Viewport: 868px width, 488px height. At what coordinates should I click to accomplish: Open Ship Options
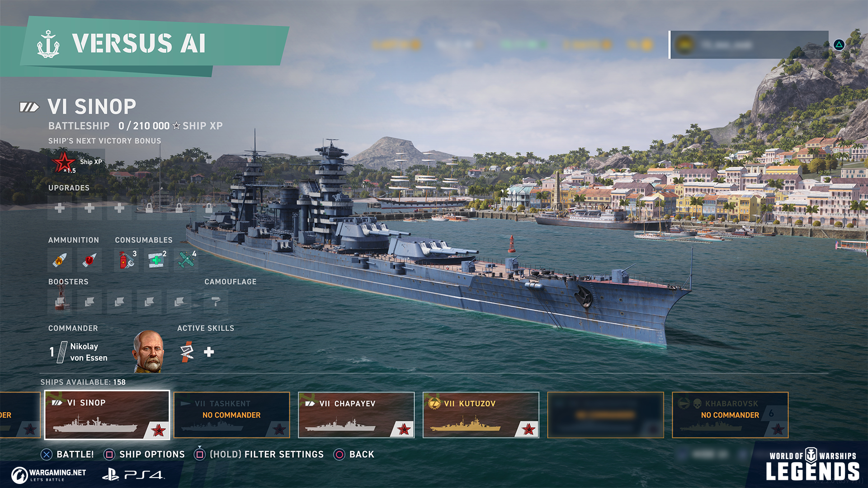click(x=144, y=454)
